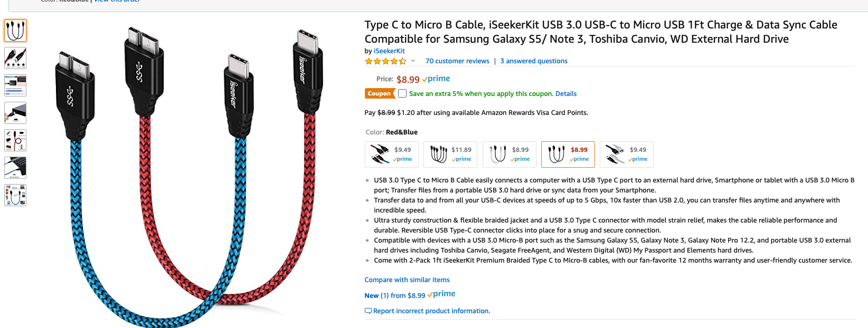Screen dimensions: 868x328
Task: Click the orange Coupon badge
Action: pyautogui.click(x=379, y=94)
